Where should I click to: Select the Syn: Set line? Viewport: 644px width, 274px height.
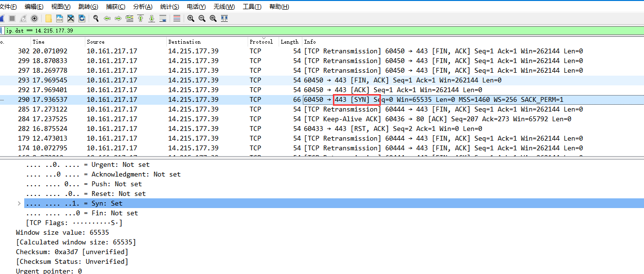click(334, 203)
